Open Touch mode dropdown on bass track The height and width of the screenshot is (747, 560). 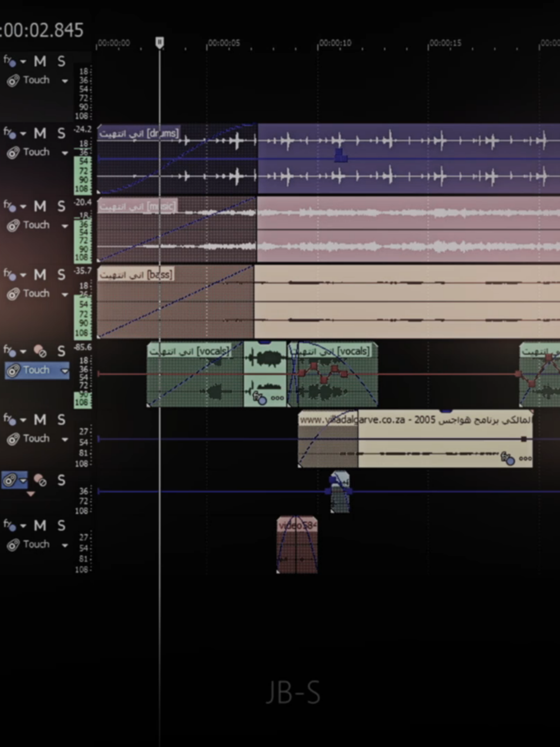(x=65, y=295)
